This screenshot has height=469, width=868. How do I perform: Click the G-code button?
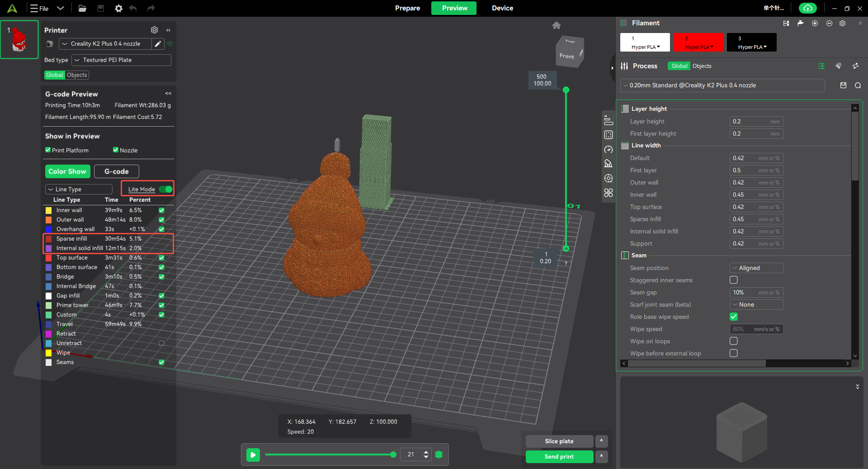[117, 171]
